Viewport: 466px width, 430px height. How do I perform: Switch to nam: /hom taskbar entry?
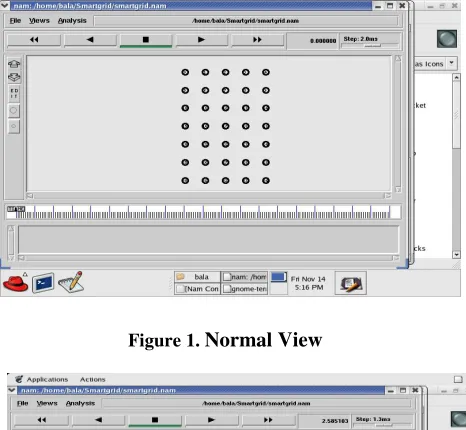tap(244, 277)
